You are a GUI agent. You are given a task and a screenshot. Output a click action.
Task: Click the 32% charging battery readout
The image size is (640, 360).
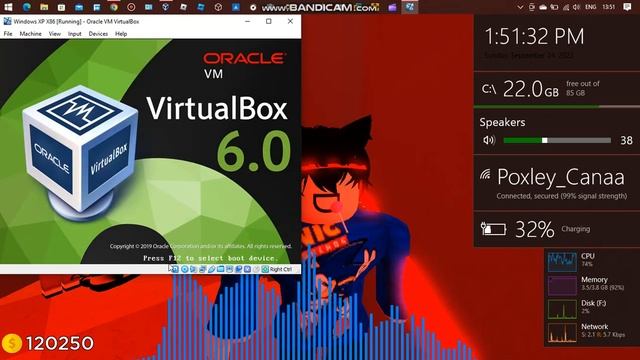click(x=535, y=229)
